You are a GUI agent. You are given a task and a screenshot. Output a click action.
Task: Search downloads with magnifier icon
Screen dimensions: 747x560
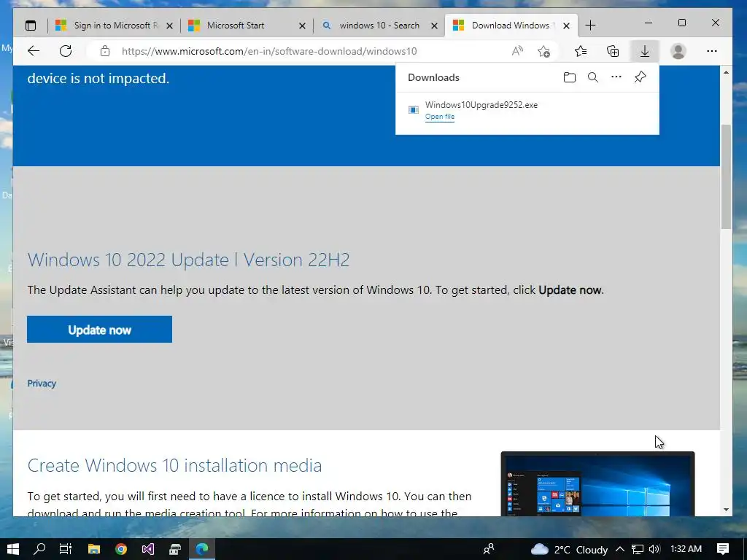click(592, 77)
